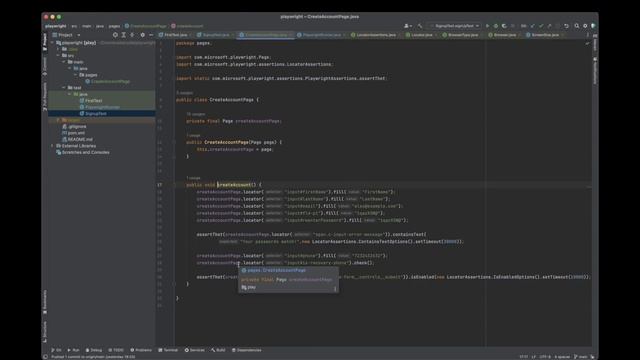The height and width of the screenshot is (360, 640).
Task: Toggle Structure side tool window
Action: click(44, 332)
